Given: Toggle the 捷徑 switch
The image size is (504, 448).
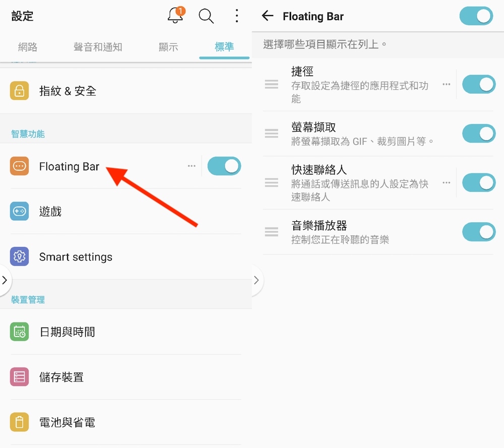Looking at the screenshot, I should (x=479, y=84).
